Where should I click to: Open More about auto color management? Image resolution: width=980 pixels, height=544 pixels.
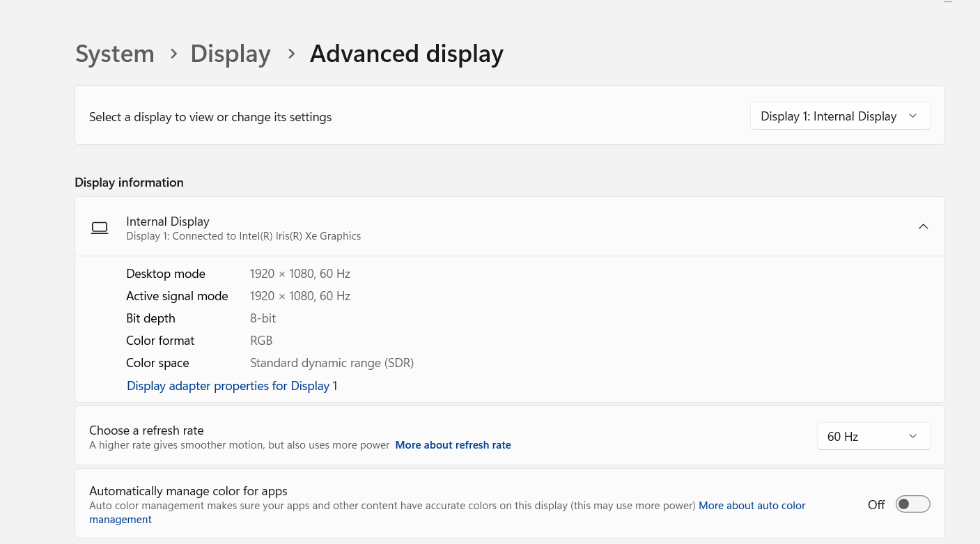(752, 505)
